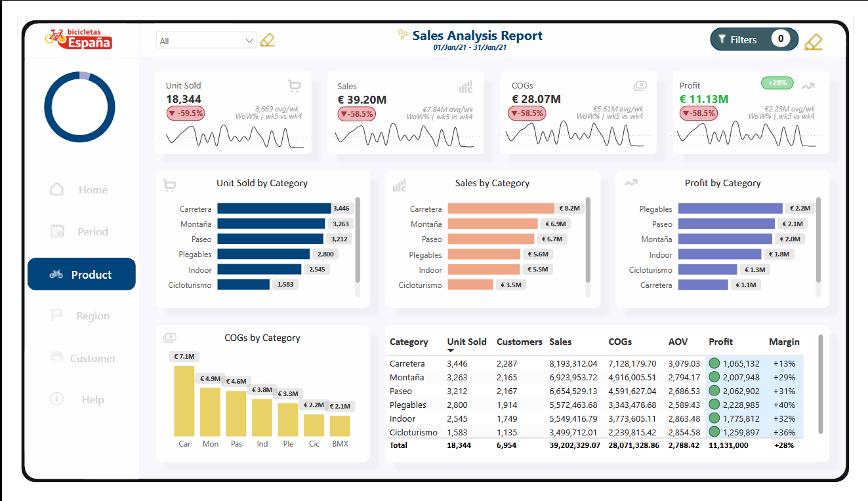Click the Total row label
This screenshot has width=868, height=501.
coord(398,445)
